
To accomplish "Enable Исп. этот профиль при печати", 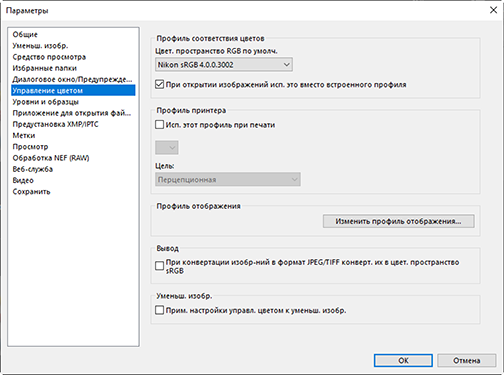I will (x=160, y=125).
